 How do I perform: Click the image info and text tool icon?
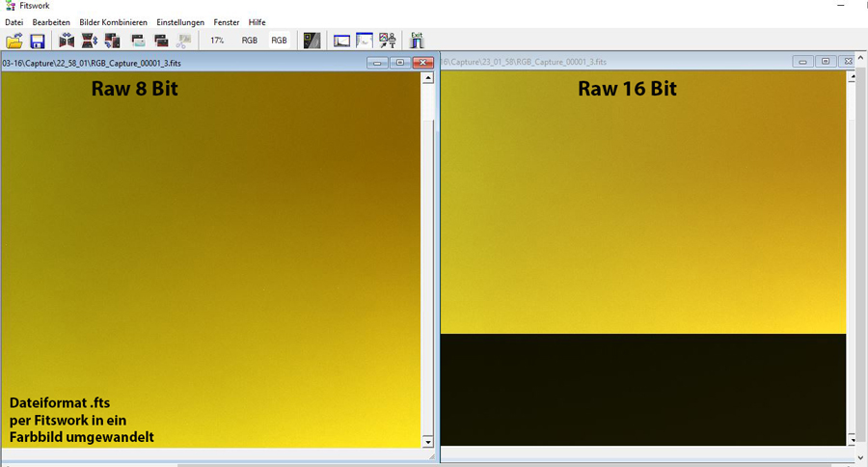(388, 41)
